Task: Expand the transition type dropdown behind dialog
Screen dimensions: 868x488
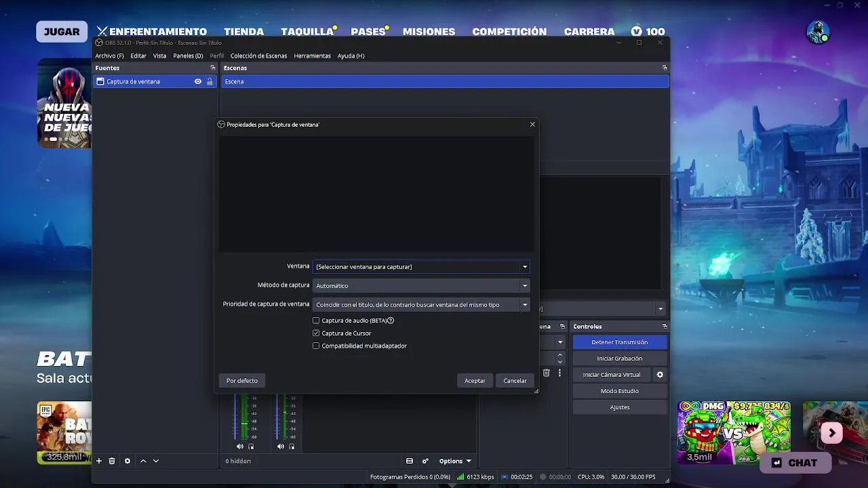Action: 560,342
